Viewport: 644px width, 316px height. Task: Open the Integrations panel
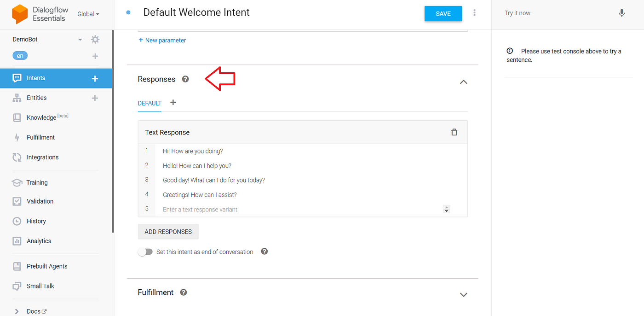(x=43, y=157)
